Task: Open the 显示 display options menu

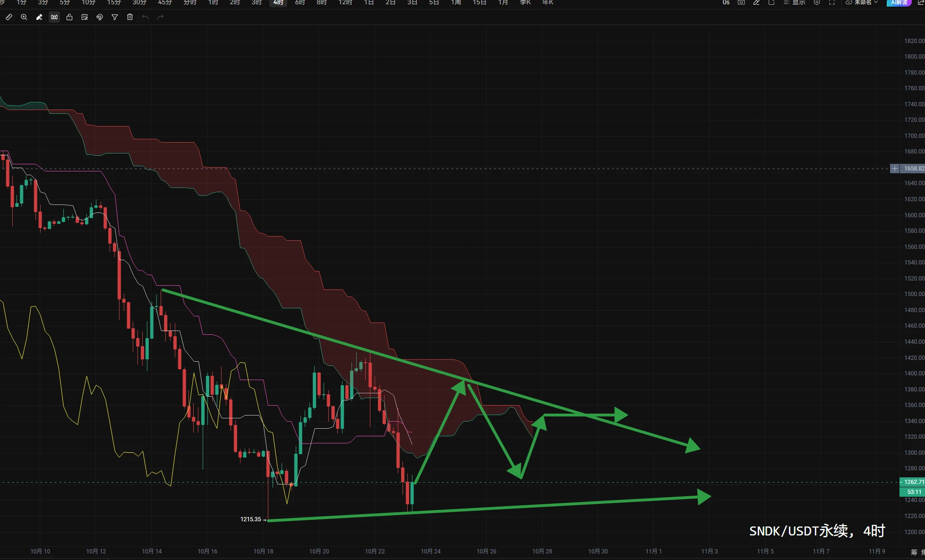Action: click(x=795, y=2)
